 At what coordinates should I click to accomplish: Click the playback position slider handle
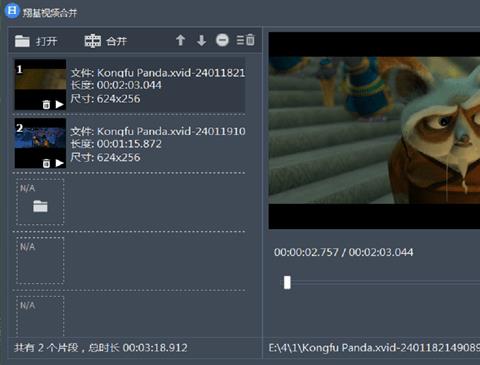[287, 282]
